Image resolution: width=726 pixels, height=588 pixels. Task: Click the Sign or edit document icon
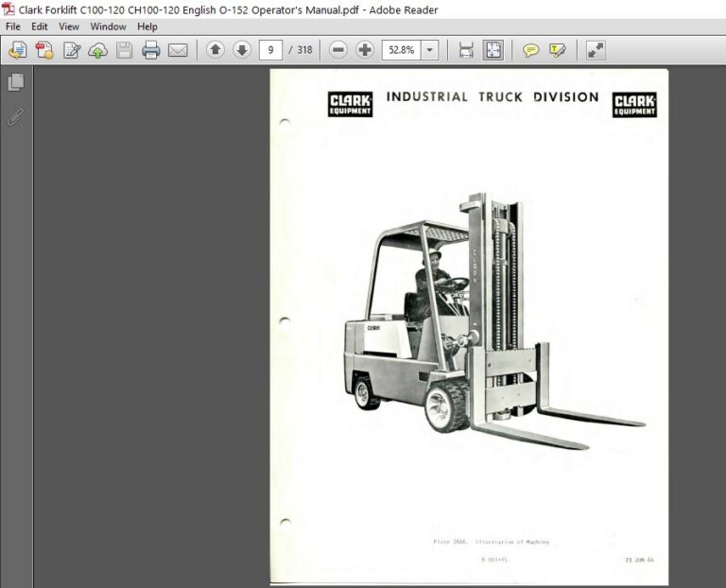point(71,50)
